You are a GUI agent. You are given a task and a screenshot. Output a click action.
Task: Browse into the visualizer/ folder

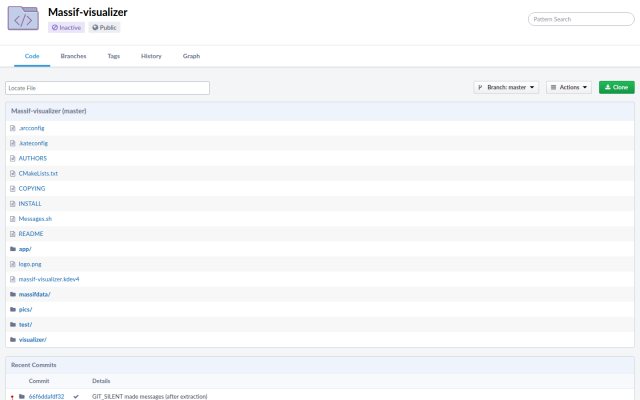pos(33,340)
